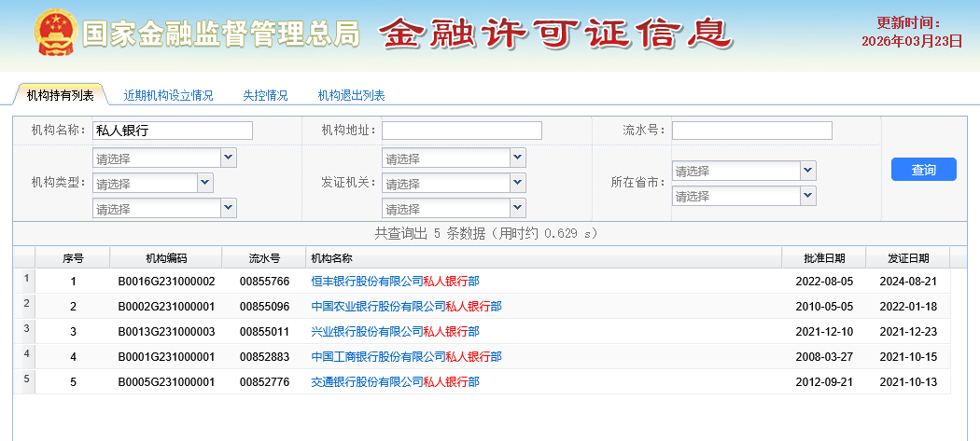
Task: Expand the first 所在省市 dropdown
Action: click(808, 171)
